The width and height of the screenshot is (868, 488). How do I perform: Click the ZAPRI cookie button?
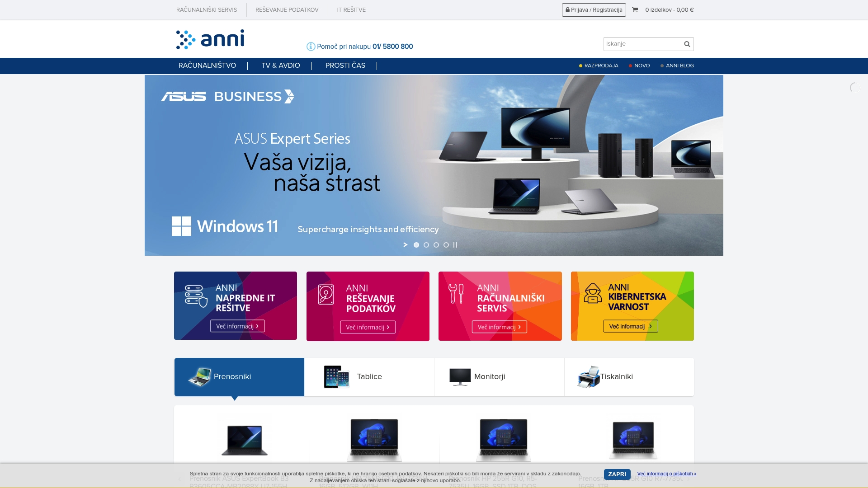(617, 474)
